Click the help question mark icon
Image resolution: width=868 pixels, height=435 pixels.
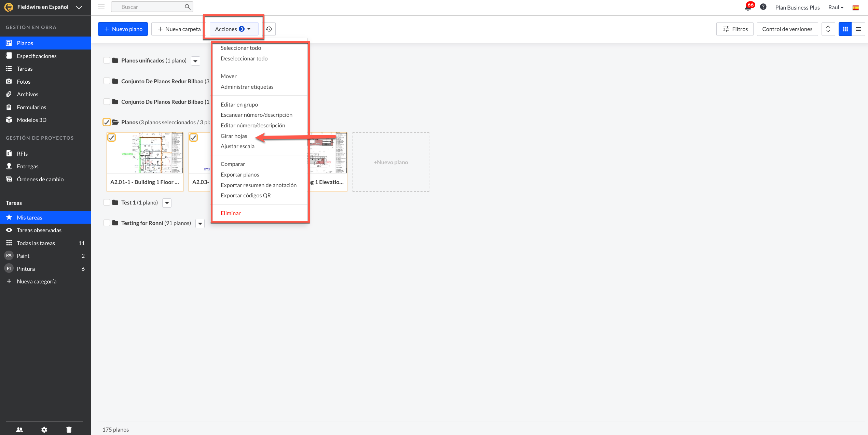pos(763,7)
